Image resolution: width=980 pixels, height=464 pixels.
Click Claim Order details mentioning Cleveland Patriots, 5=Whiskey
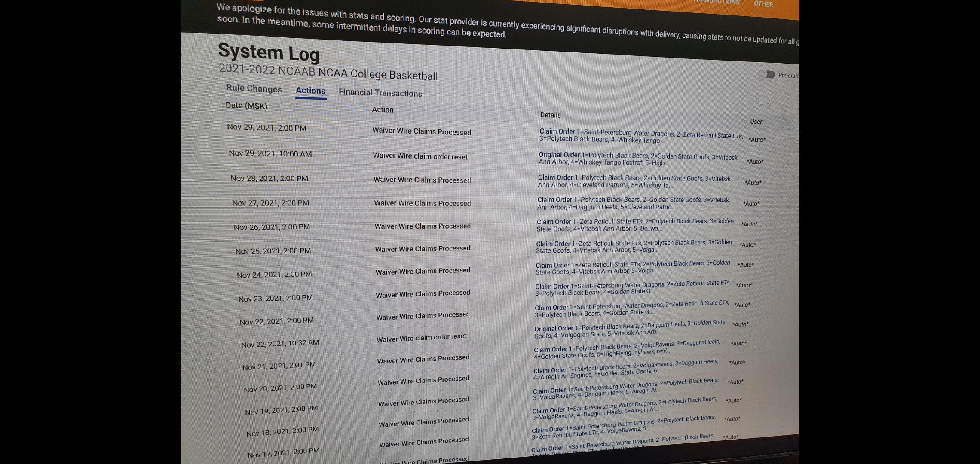(634, 181)
